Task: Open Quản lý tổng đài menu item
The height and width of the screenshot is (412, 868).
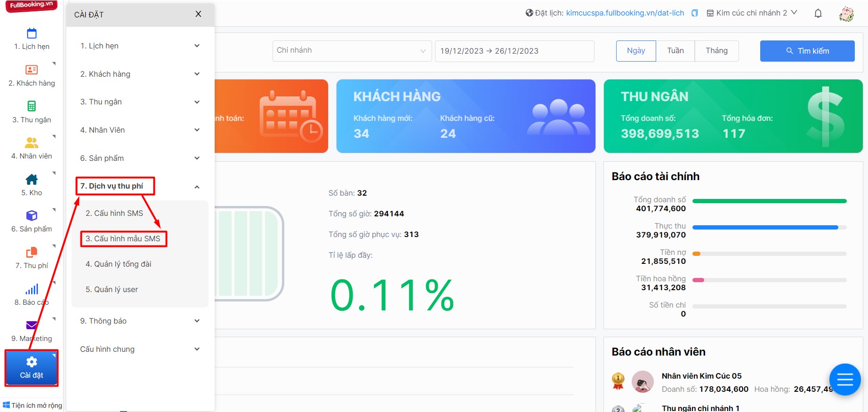Action: [x=118, y=264]
